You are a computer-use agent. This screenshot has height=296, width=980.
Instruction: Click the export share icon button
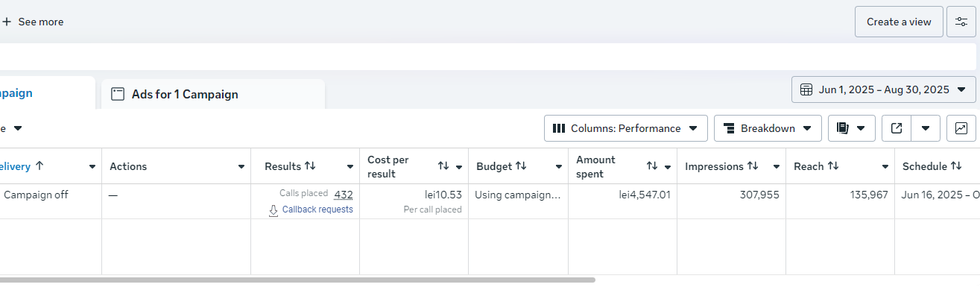point(897,128)
